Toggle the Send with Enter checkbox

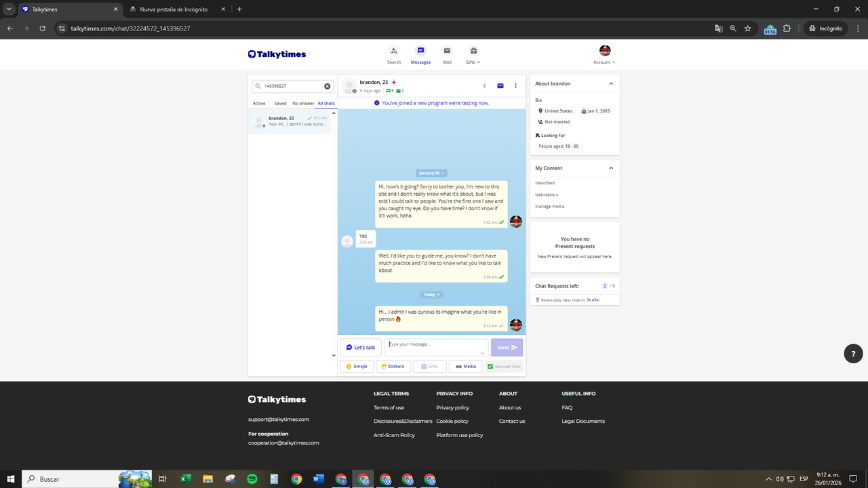[490, 367]
